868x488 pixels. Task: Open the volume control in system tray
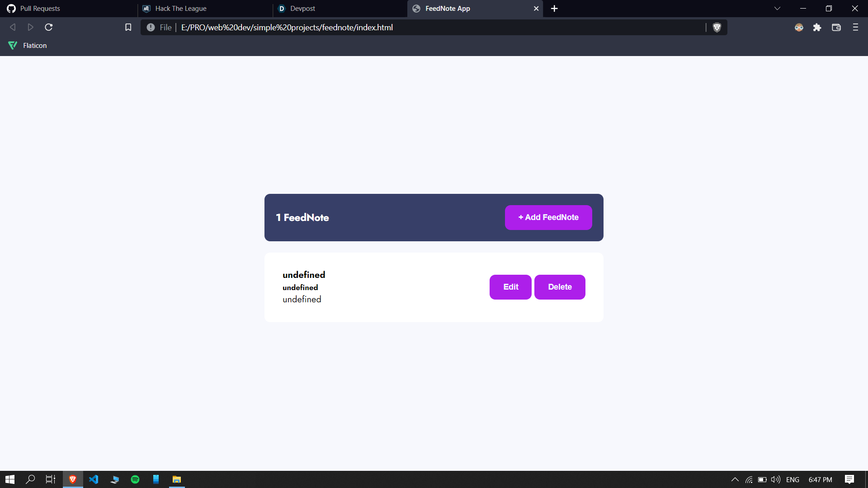[776, 479]
